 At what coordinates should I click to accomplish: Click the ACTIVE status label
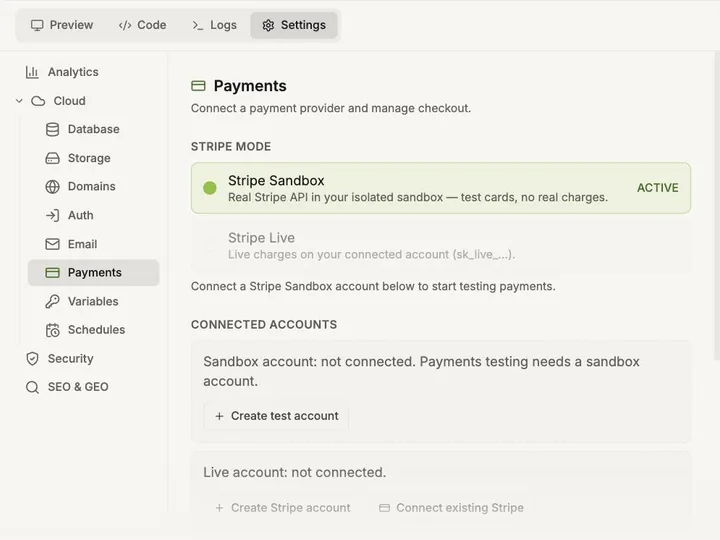[x=658, y=188]
